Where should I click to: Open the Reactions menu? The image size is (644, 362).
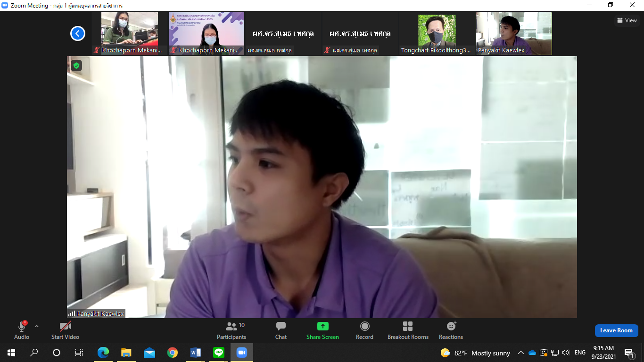[451, 330]
